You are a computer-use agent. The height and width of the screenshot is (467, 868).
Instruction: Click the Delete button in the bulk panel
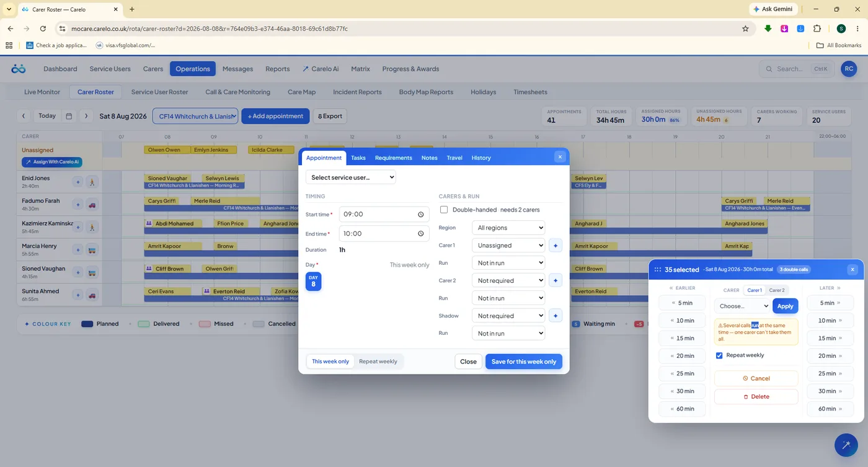tap(756, 396)
